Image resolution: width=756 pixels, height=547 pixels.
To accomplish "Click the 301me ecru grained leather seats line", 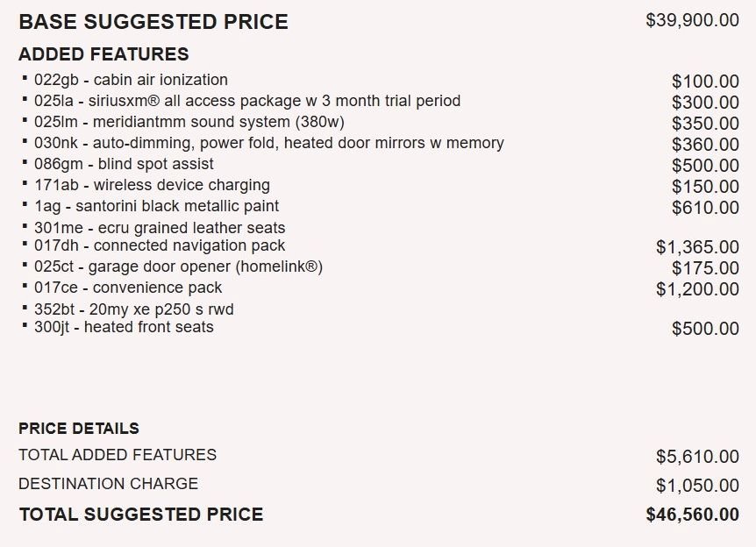I will [x=160, y=227].
